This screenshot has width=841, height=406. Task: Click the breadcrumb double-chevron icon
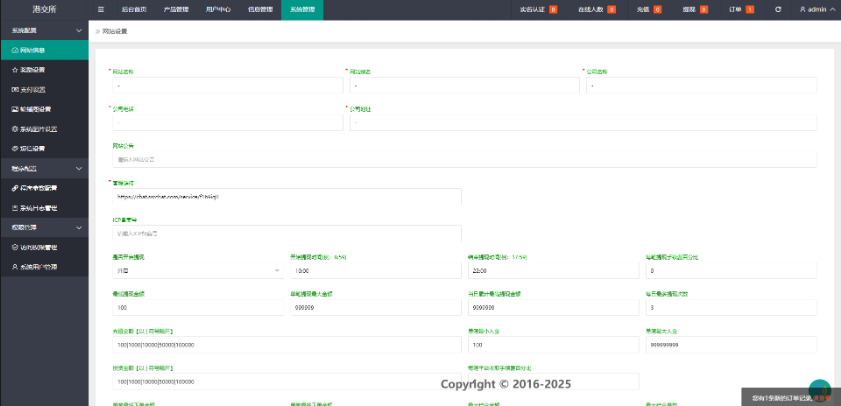point(98,32)
